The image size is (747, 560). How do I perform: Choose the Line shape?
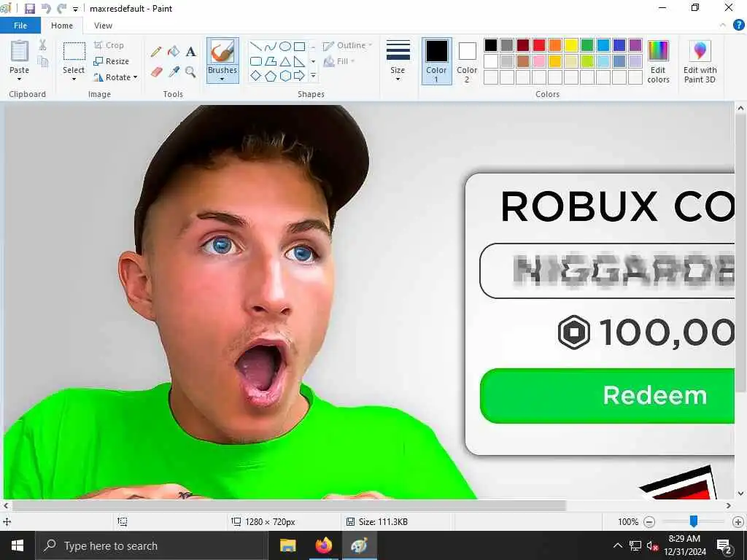pyautogui.click(x=256, y=46)
